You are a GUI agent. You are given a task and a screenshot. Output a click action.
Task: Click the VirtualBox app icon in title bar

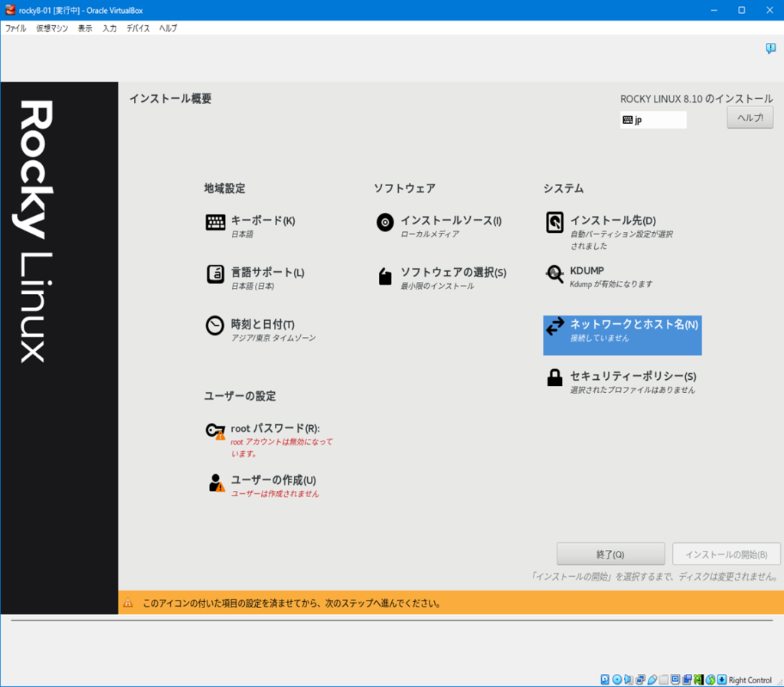(x=10, y=10)
